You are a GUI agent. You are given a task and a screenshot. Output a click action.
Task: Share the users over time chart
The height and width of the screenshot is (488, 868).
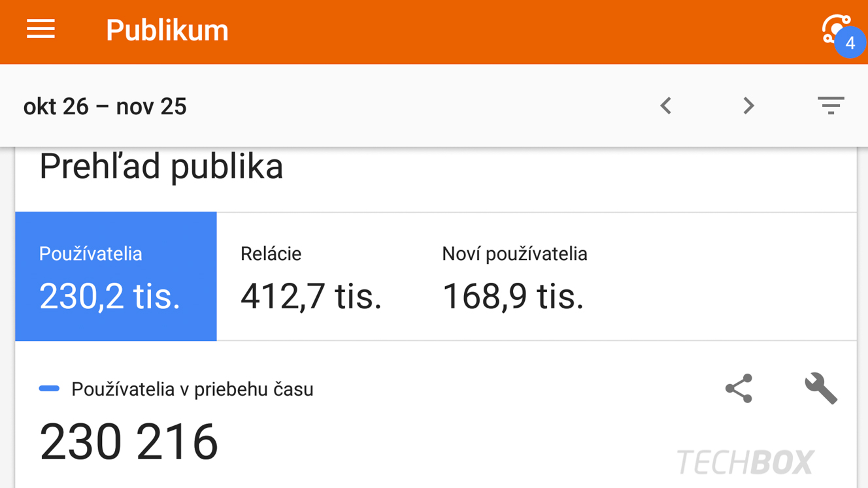click(739, 389)
